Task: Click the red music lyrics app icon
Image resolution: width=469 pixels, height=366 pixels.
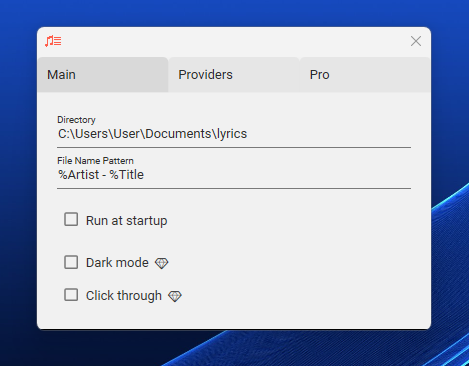Action: click(53, 41)
